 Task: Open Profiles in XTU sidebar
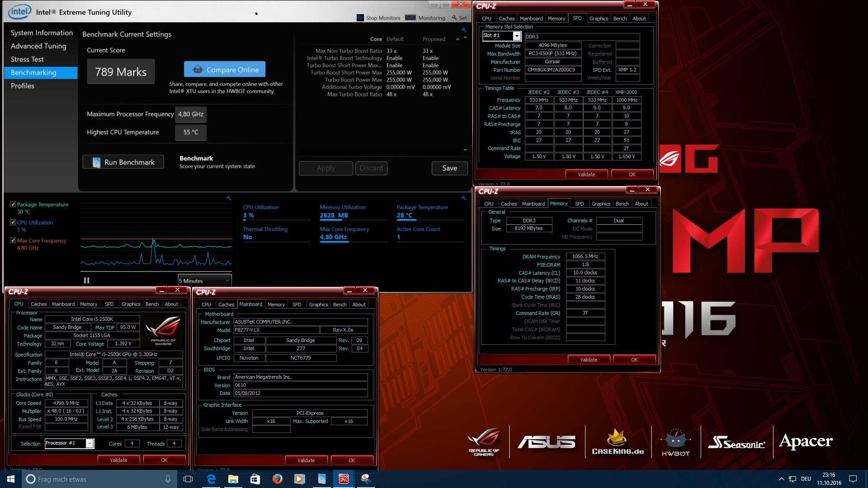[23, 86]
